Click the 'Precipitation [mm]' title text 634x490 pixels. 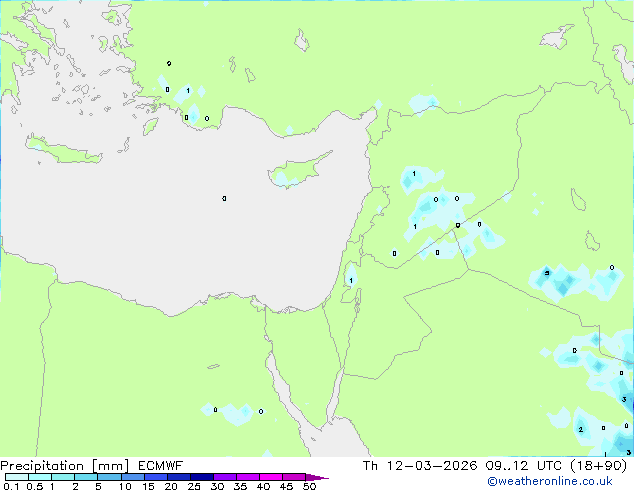65,466
